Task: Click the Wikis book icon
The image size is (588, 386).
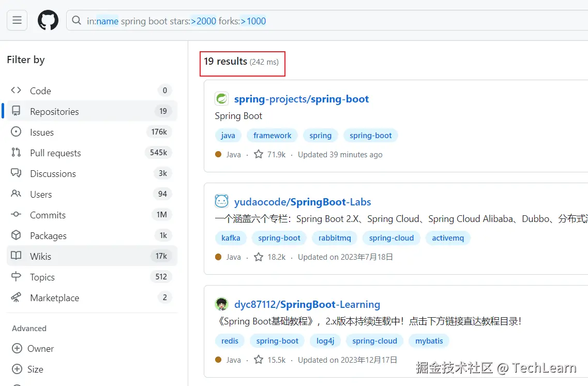Action: tap(16, 256)
